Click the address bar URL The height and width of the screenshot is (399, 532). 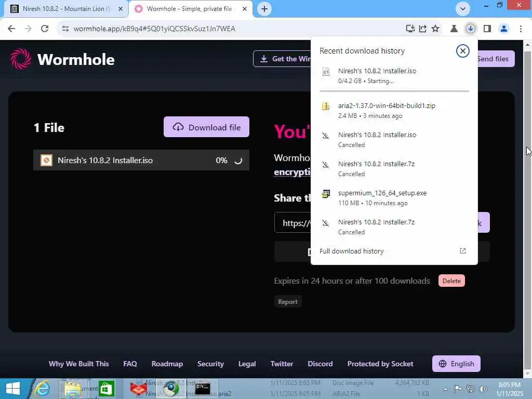click(154, 29)
